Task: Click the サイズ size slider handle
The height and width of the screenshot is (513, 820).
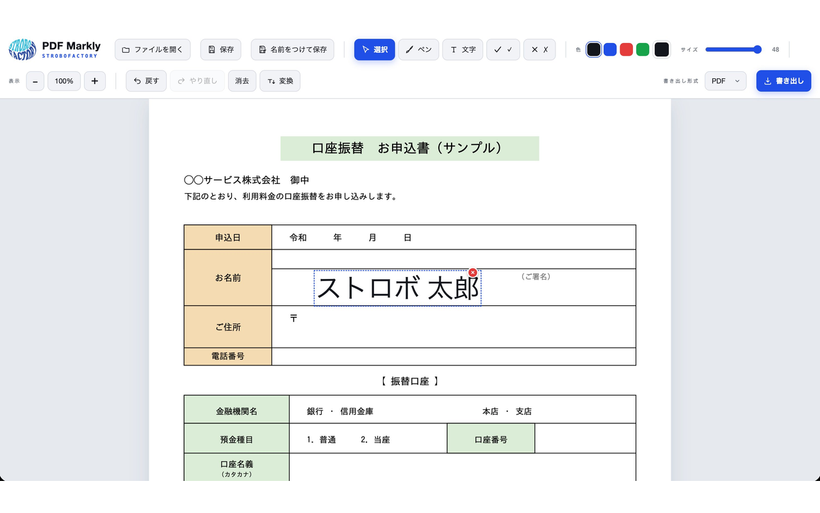Action: pos(757,50)
